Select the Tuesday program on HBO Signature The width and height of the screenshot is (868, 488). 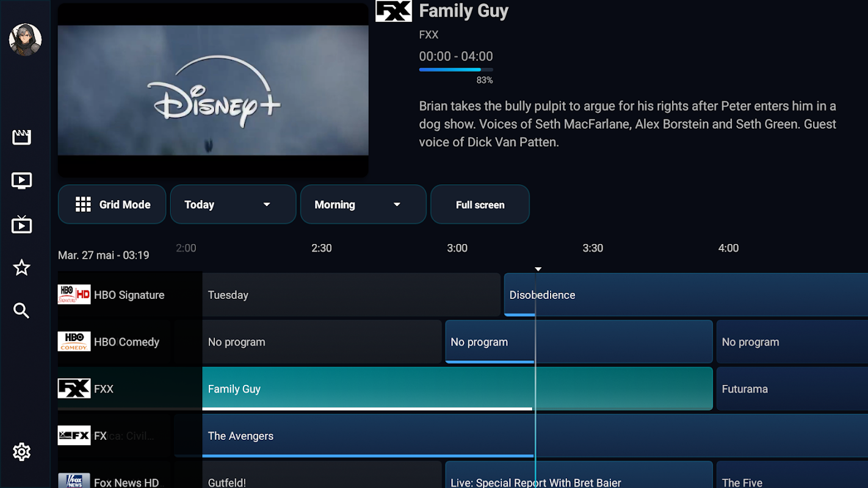click(351, 295)
